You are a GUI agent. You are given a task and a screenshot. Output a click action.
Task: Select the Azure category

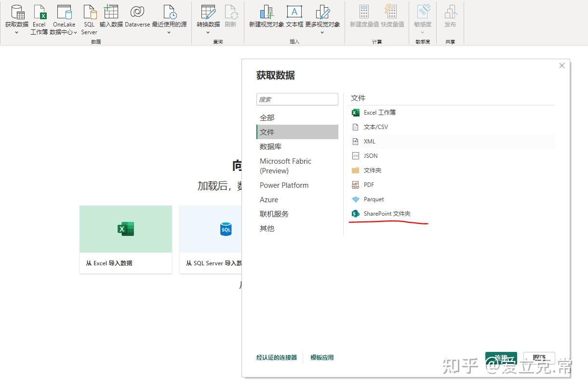[x=268, y=199]
